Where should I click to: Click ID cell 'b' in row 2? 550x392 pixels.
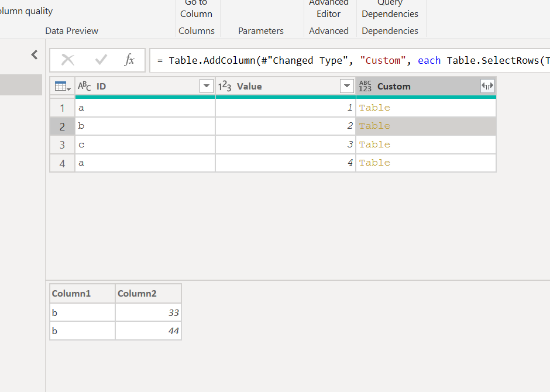145,126
